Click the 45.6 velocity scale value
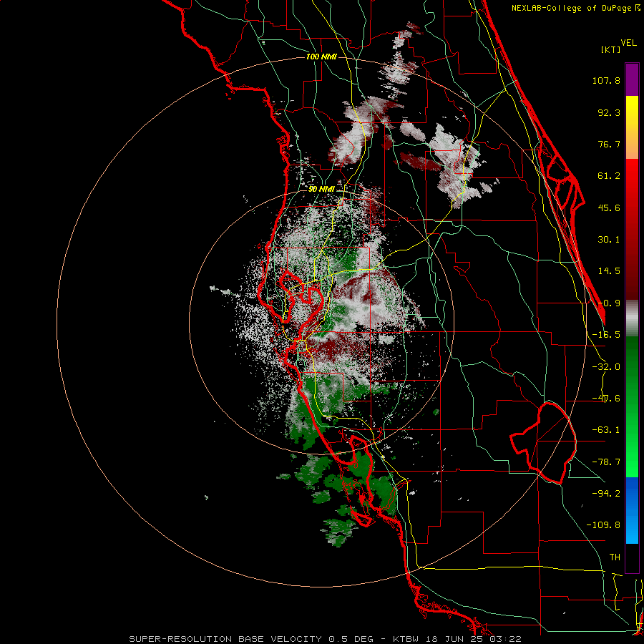Screen dimensions: 644x644 point(609,208)
